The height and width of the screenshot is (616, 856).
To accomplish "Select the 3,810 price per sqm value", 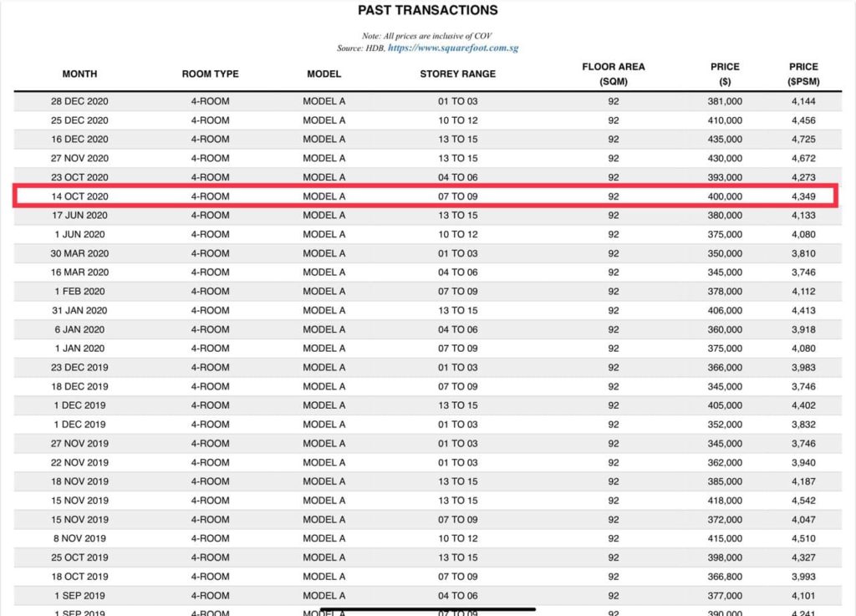I will point(803,253).
